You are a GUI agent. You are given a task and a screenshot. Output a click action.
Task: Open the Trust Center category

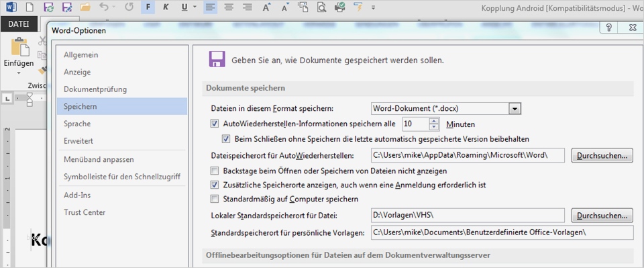122,212
